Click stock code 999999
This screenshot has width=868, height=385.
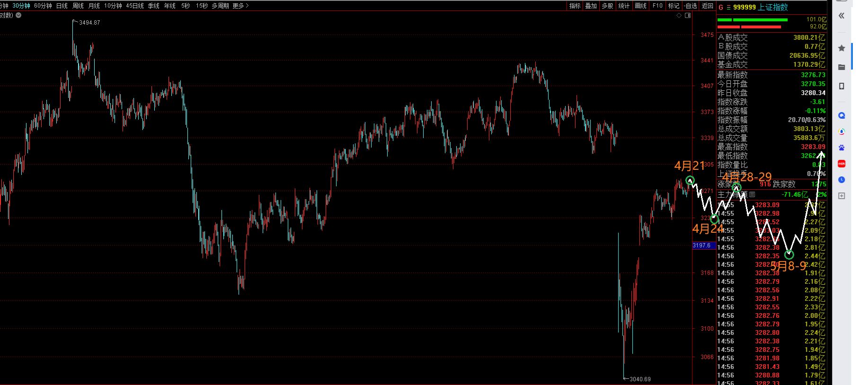744,8
